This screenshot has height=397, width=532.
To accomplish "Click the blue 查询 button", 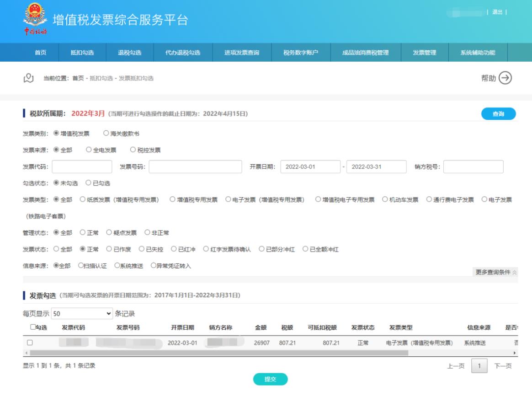I will [x=498, y=114].
